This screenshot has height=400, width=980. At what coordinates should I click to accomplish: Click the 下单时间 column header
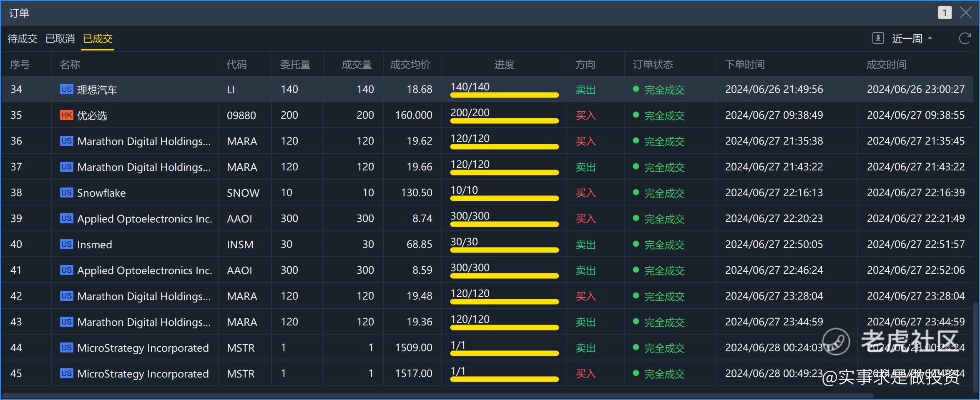(x=745, y=65)
